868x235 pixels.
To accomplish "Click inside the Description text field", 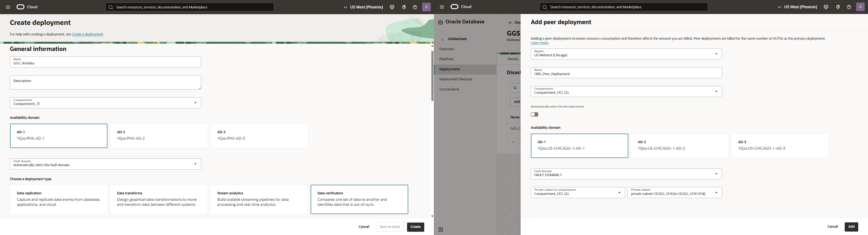I will [106, 82].
